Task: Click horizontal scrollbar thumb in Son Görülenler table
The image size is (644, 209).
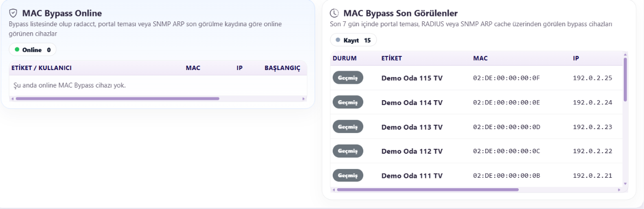Action: coord(427,190)
